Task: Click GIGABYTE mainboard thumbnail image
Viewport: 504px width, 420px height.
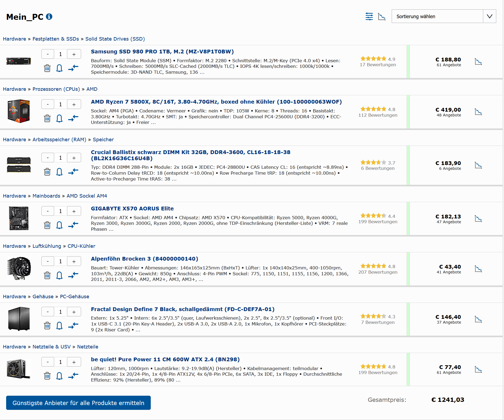Action: coord(19,218)
